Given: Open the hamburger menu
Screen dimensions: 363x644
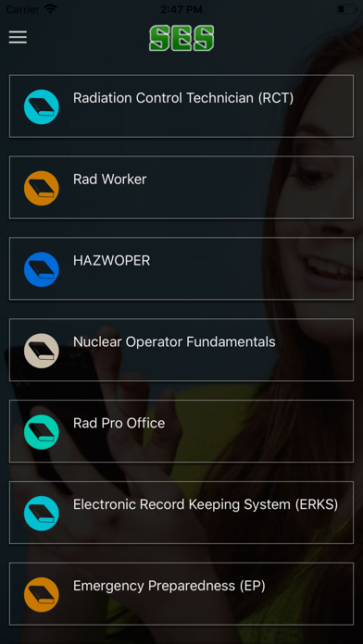Looking at the screenshot, I should [x=18, y=37].
